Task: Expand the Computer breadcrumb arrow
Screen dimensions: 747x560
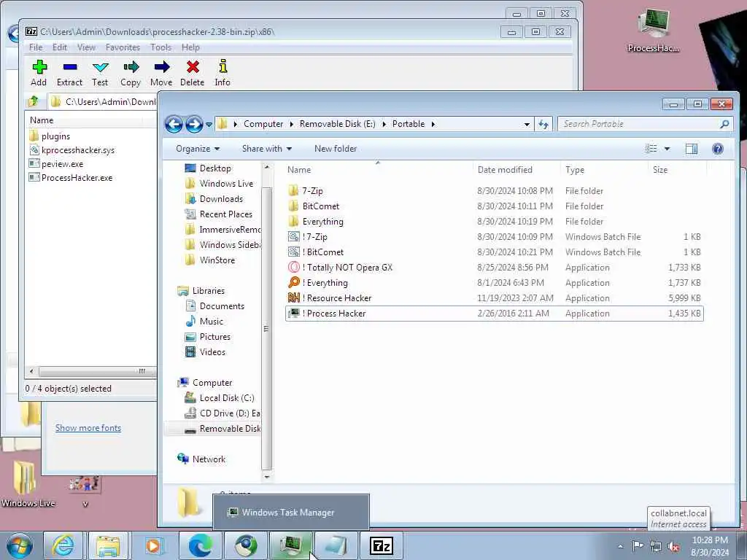Action: [292, 124]
